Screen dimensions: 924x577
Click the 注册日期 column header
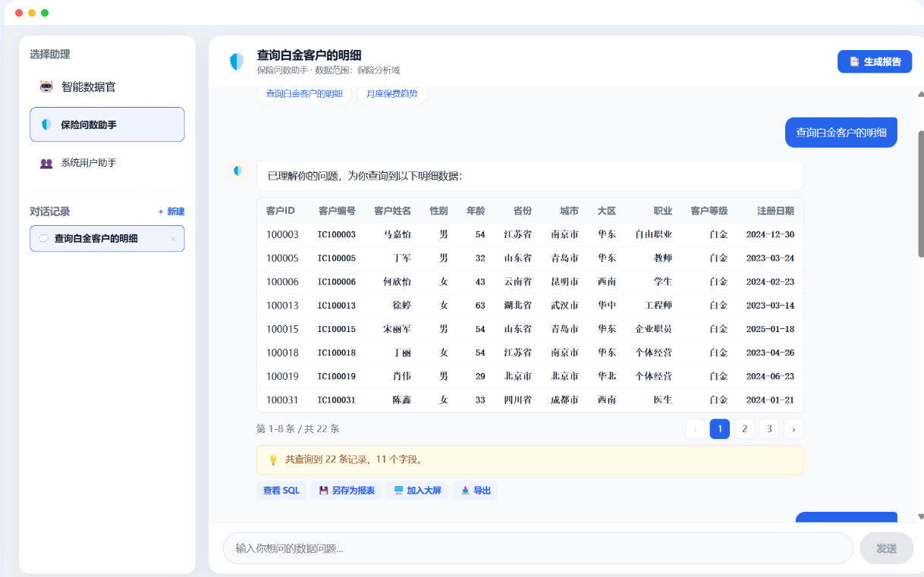pyautogui.click(x=776, y=211)
